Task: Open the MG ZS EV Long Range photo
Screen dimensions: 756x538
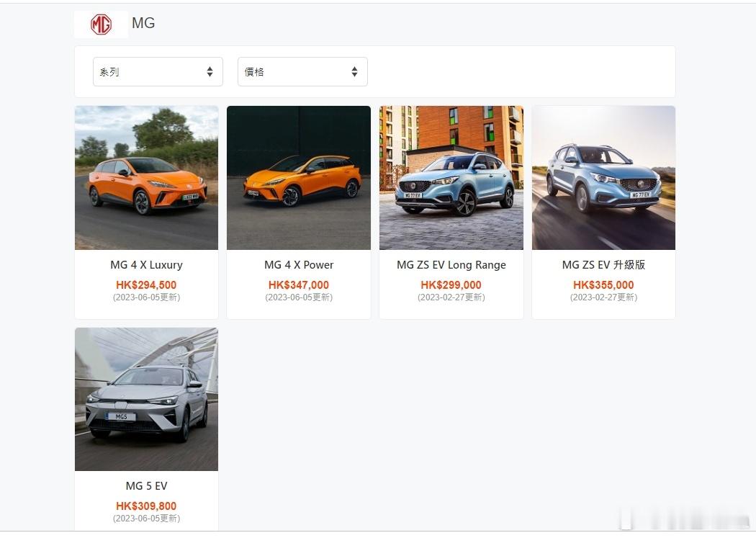Action: [451, 178]
